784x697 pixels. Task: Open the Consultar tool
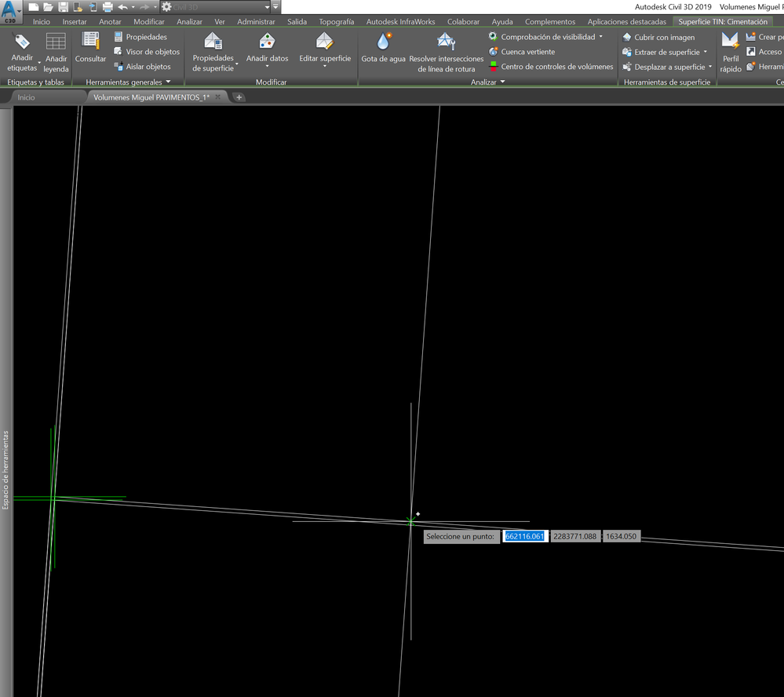[90, 48]
